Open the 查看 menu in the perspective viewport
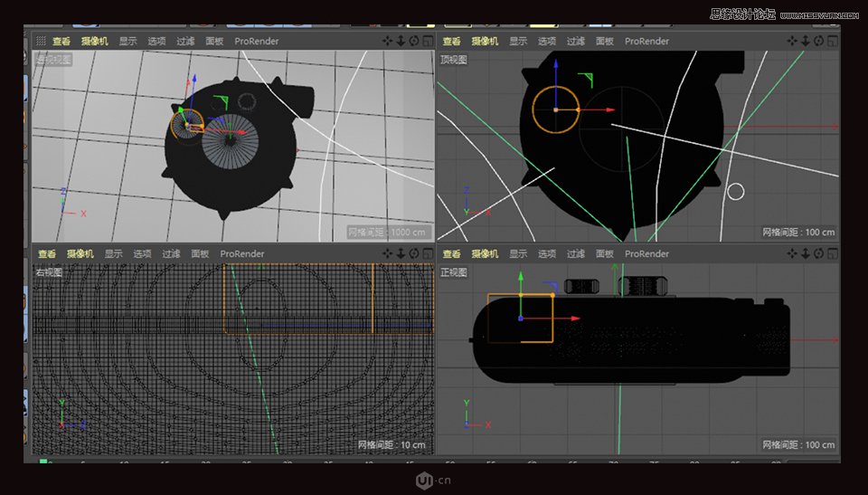Viewport: 868px width, 495px height. click(61, 41)
